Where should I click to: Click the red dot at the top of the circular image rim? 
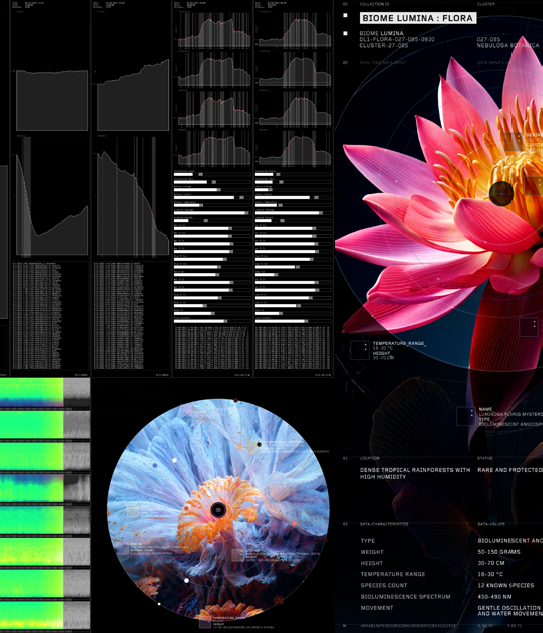click(235, 400)
